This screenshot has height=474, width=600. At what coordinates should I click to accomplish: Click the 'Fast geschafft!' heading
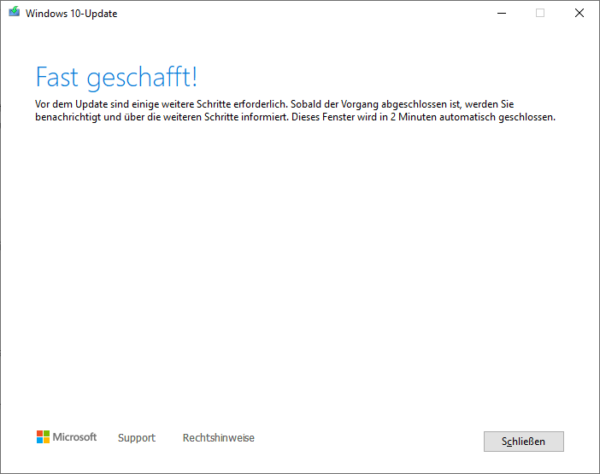(116, 78)
